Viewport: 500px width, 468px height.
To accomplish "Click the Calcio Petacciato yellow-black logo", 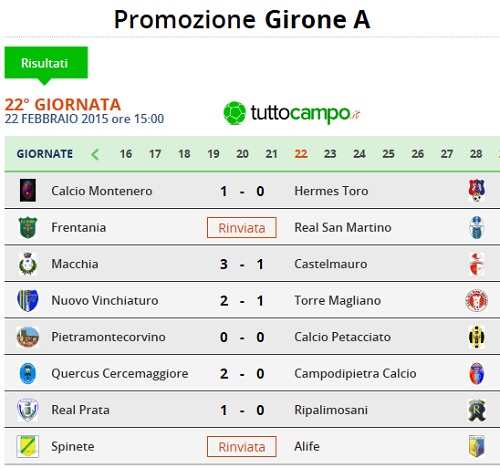I will (477, 337).
